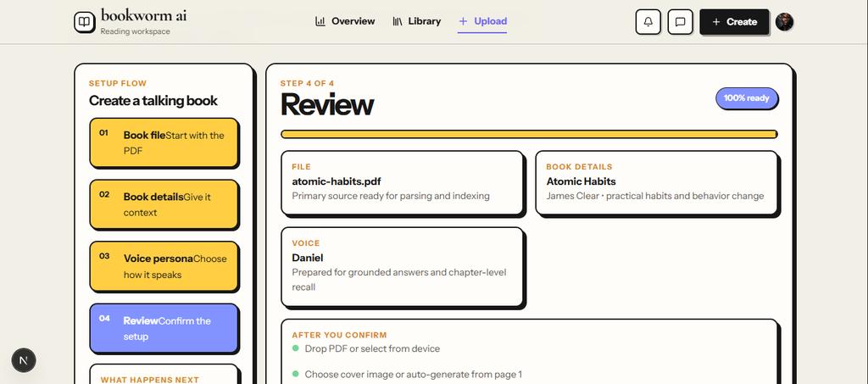Switch to the Library tab

[417, 21]
